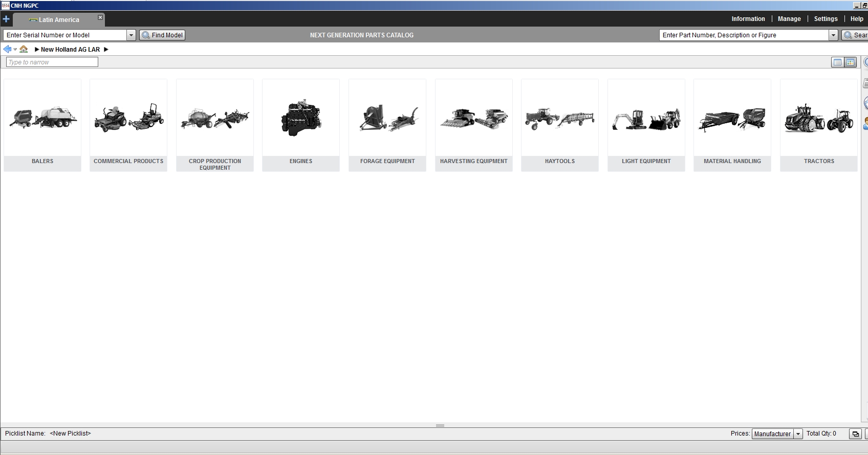Select New Holland AG LAR breadcrumb
868x455 pixels.
tap(70, 50)
